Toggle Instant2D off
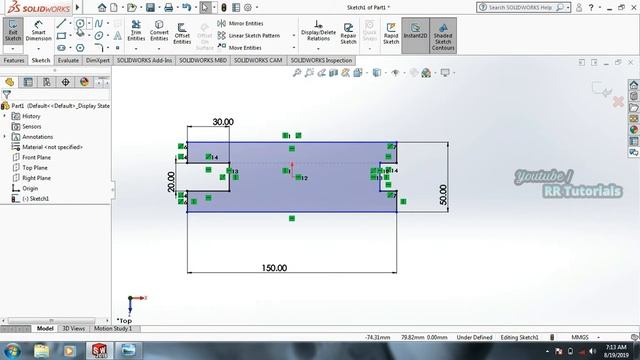The image size is (640, 360). pyautogui.click(x=415, y=35)
